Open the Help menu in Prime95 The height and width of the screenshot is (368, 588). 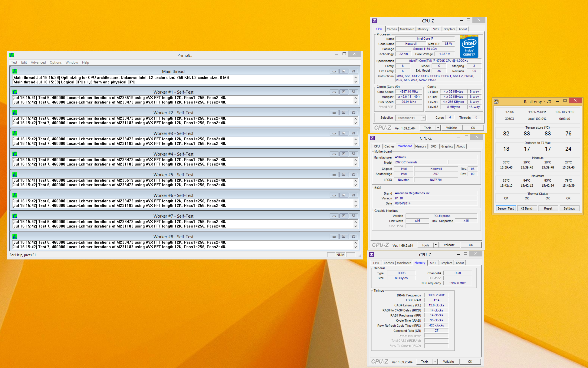click(x=85, y=62)
